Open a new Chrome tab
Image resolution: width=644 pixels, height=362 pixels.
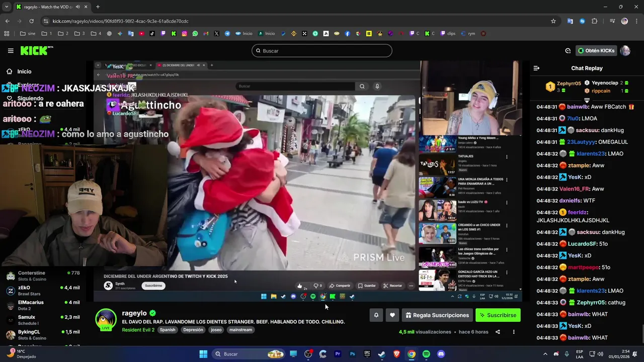98,7
